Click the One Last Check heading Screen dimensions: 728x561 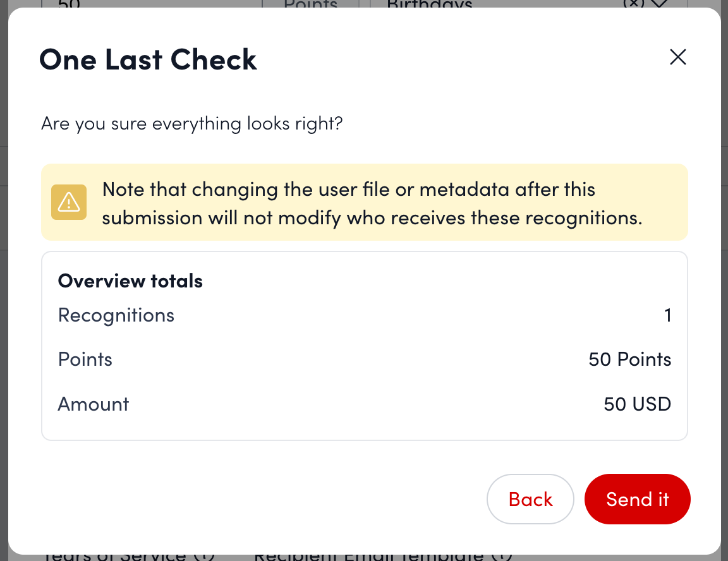(148, 60)
